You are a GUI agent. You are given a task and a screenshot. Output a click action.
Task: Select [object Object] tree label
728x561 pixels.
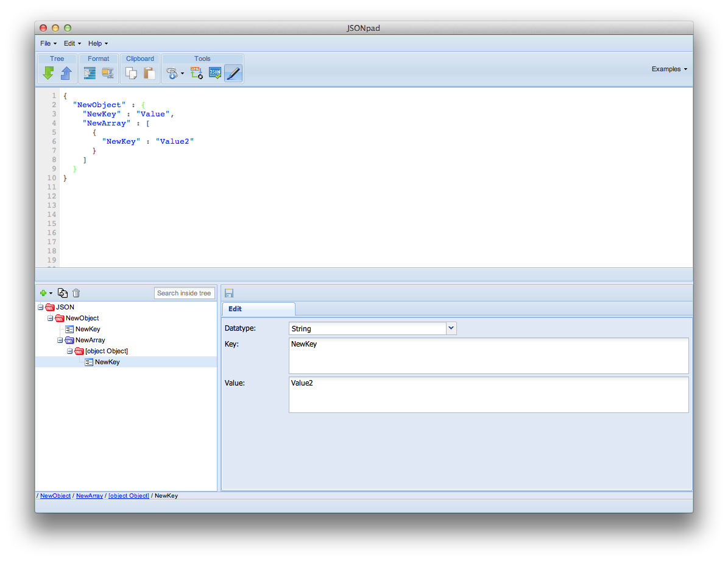click(107, 351)
